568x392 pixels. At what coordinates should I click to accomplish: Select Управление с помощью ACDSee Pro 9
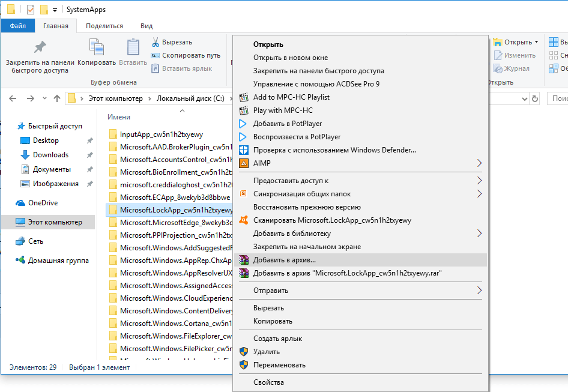pos(360,83)
